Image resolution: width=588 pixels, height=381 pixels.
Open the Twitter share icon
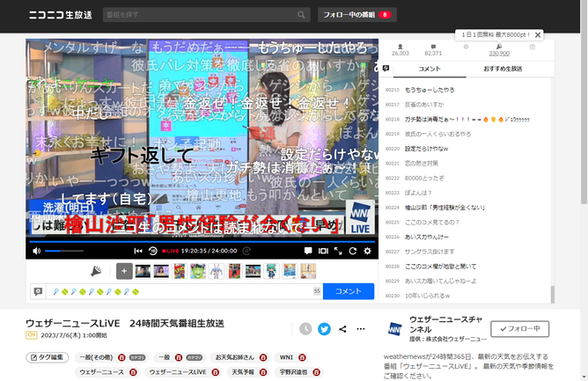pos(324,329)
